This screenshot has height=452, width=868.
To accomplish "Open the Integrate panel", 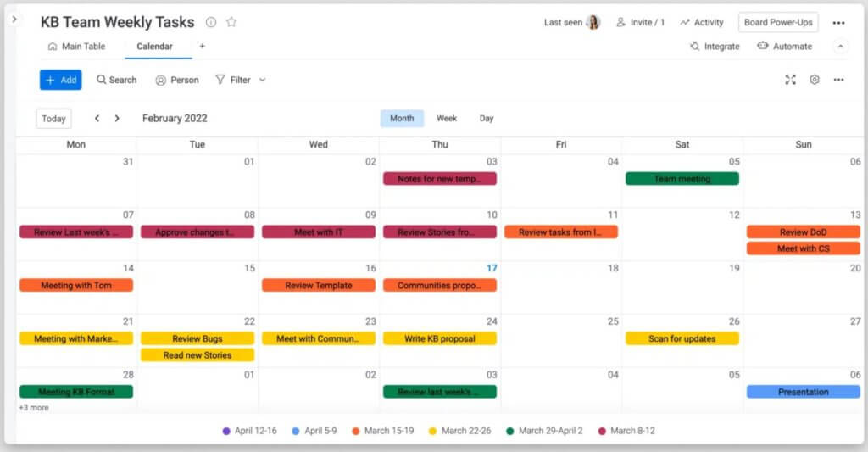I will point(715,47).
